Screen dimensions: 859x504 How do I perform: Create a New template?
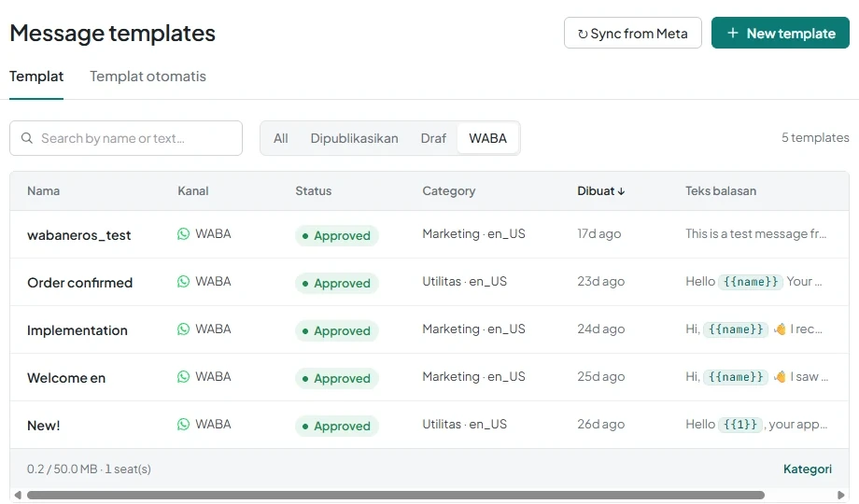click(x=781, y=33)
